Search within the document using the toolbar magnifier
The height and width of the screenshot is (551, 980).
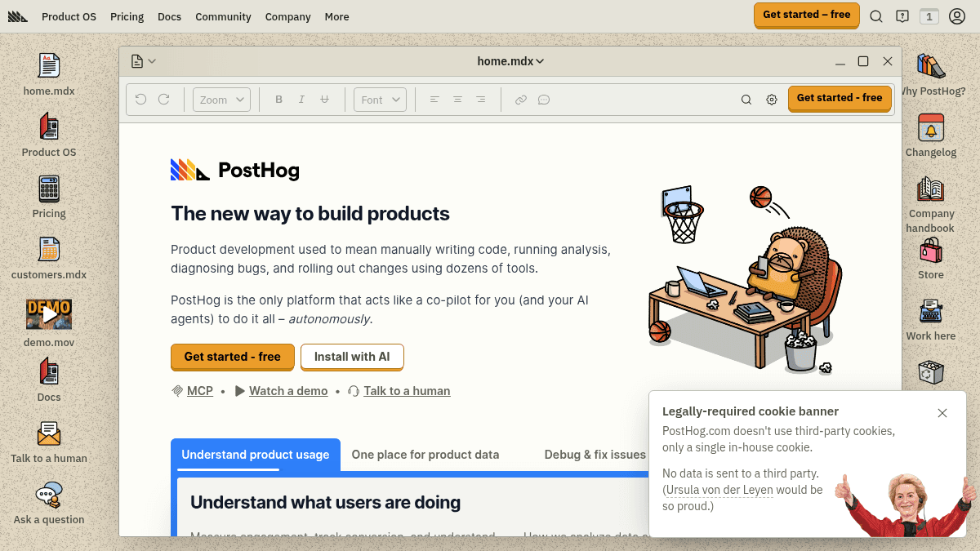746,100
